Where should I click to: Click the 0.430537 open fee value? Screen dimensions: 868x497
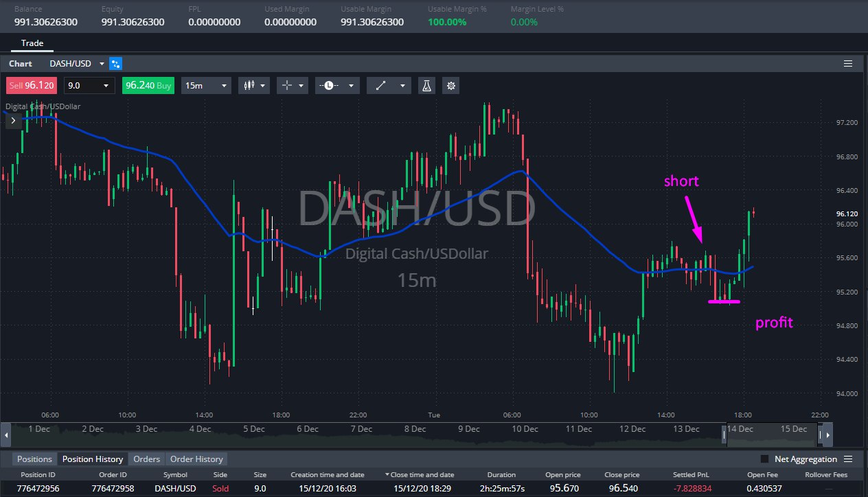[x=764, y=489]
